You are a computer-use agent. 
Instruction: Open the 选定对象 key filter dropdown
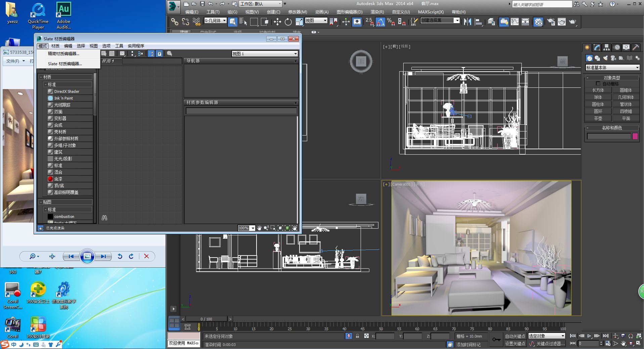547,336
